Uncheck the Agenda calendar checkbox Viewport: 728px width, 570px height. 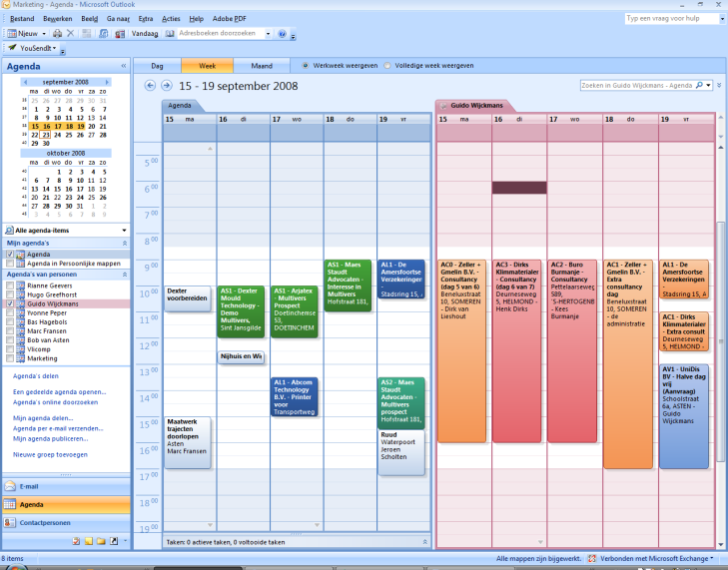(x=10, y=254)
